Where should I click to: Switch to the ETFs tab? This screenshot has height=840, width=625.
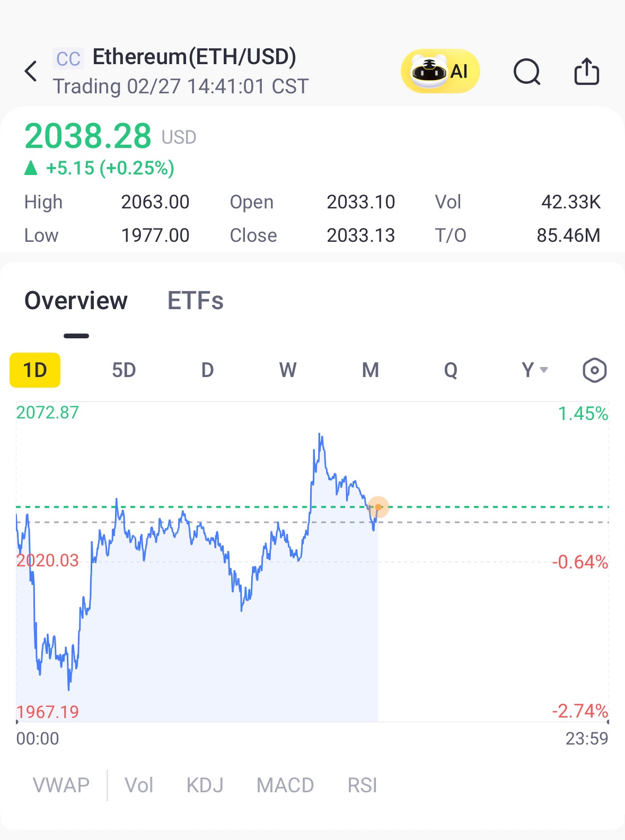pos(195,301)
